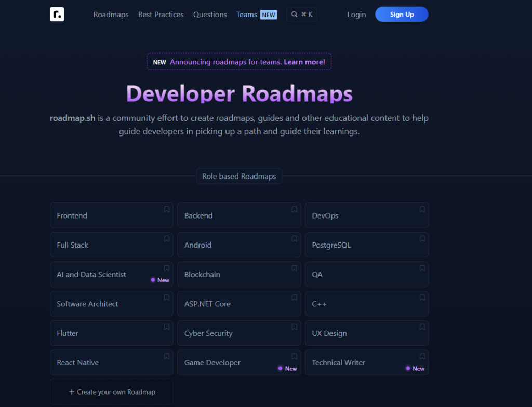Open the Roadmaps nav menu

[111, 15]
